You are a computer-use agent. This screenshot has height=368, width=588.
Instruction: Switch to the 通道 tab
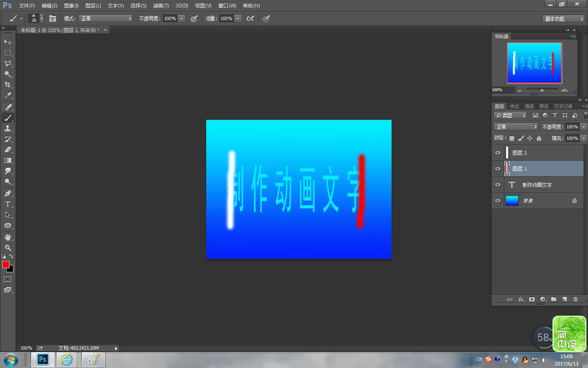(x=529, y=106)
